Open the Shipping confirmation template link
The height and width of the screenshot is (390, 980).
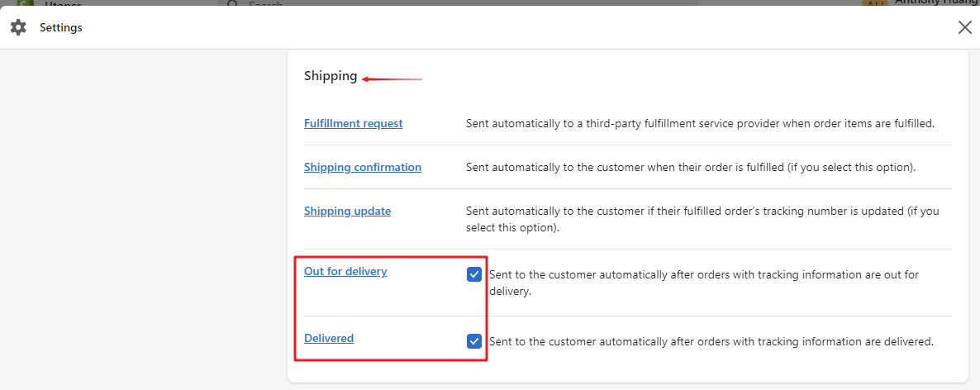click(x=362, y=167)
